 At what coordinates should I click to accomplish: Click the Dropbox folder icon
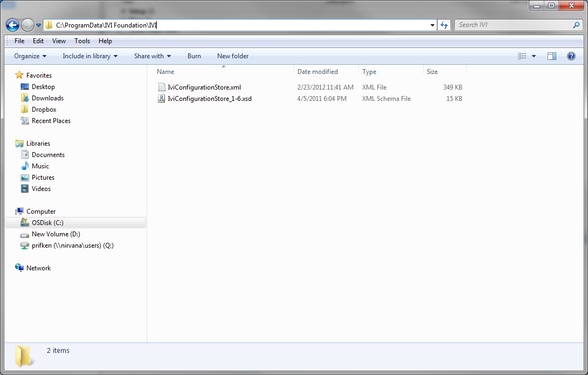coord(25,109)
